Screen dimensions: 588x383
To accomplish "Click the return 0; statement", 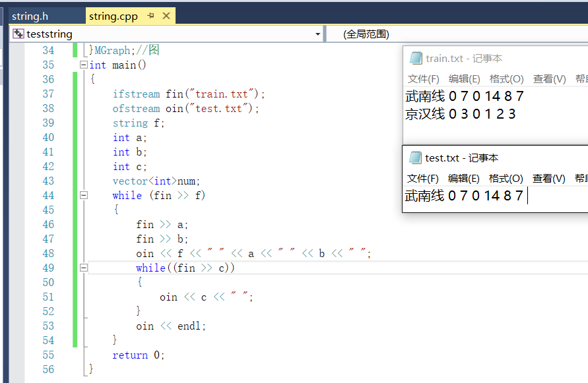I will (x=139, y=355).
